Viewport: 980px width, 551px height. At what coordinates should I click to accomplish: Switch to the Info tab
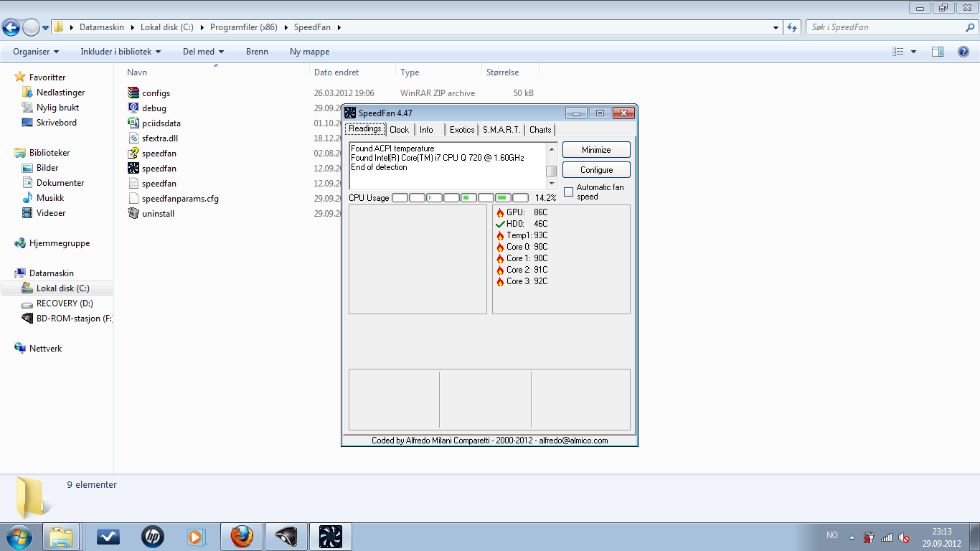point(427,130)
